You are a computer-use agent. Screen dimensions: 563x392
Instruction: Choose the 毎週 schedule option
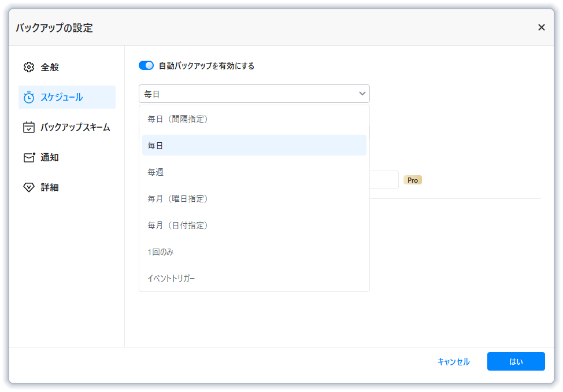coord(155,172)
